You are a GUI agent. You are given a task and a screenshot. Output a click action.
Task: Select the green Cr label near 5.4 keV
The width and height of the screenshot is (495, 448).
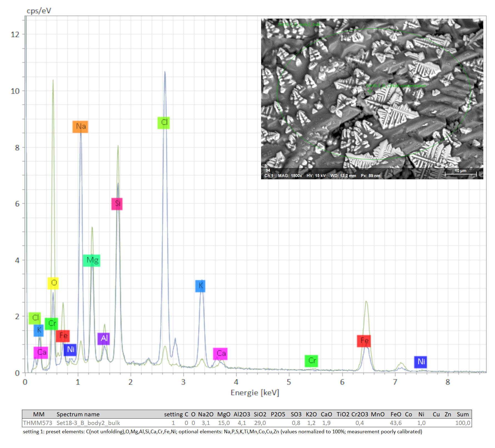(311, 361)
